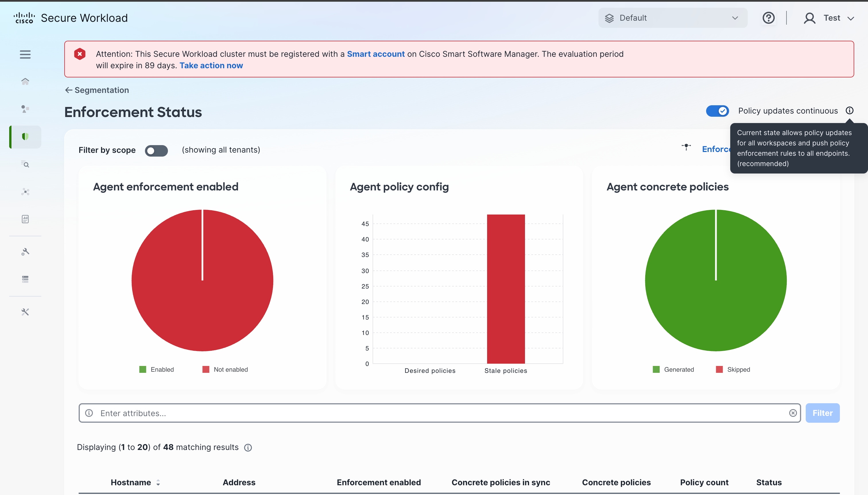
Task: Click the red error alert icon
Action: 80,54
